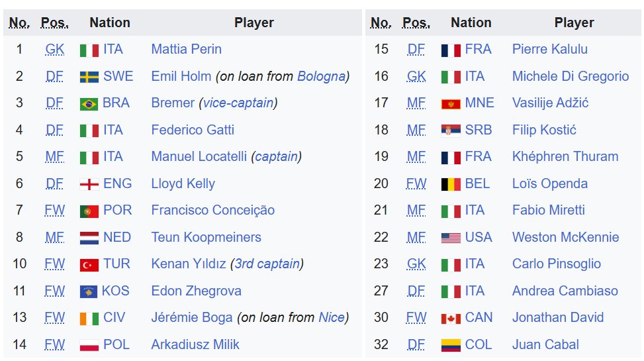Follow the Kenan Yıldız player link
Screen dimensions: 644x361
189,264
